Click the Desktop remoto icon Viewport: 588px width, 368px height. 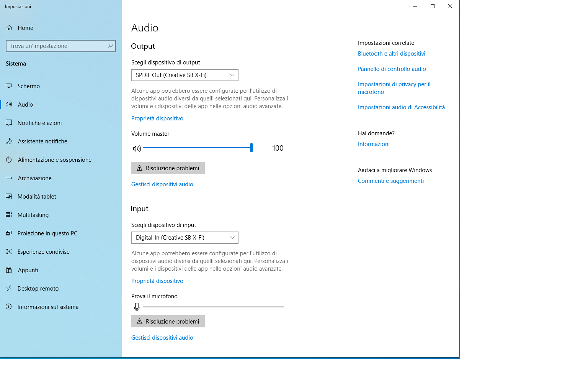pos(9,289)
